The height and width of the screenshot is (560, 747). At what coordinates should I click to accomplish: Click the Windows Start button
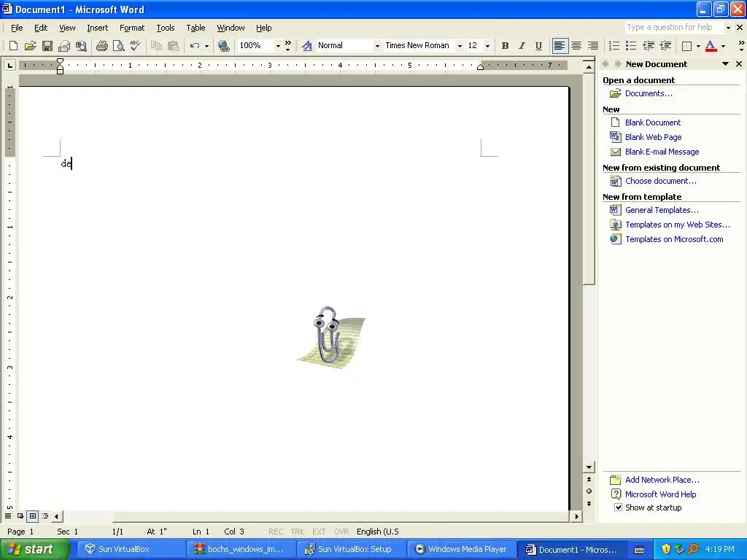tap(34, 550)
